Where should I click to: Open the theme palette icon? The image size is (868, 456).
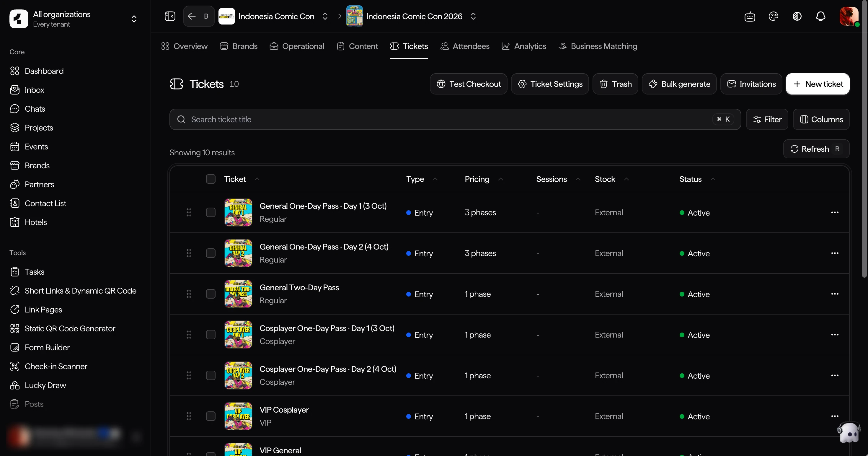773,16
